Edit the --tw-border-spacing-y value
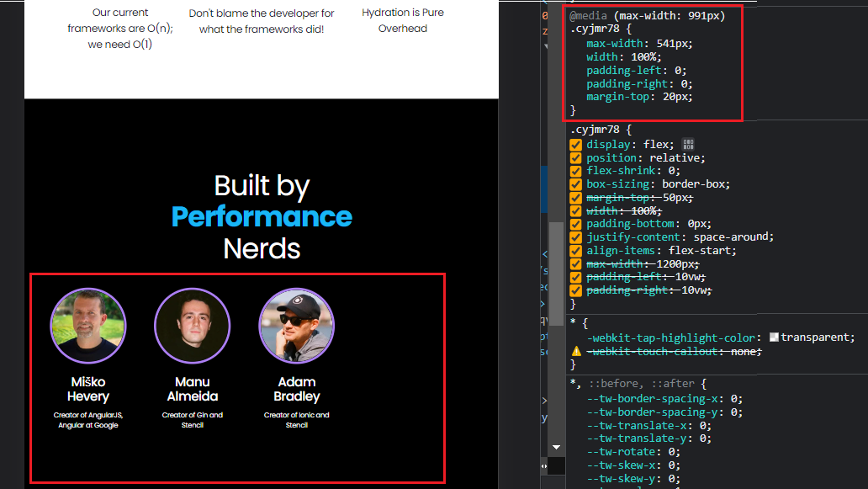This screenshot has height=489, width=868. pyautogui.click(x=733, y=412)
